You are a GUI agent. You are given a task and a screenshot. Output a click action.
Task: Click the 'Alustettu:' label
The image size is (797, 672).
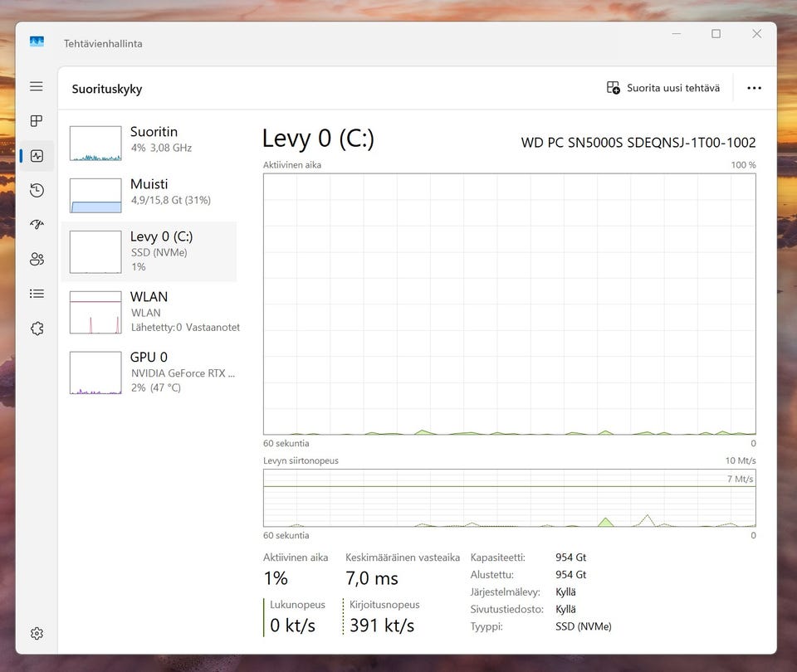coord(492,574)
